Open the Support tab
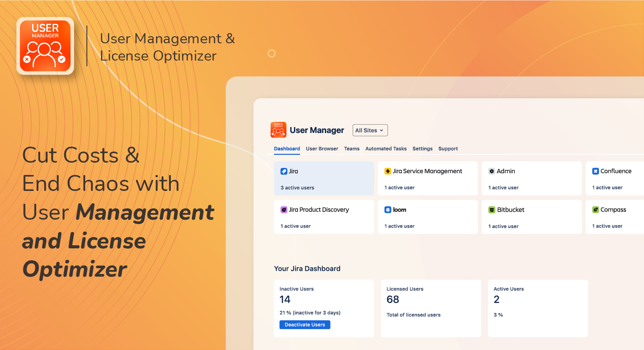 point(448,149)
